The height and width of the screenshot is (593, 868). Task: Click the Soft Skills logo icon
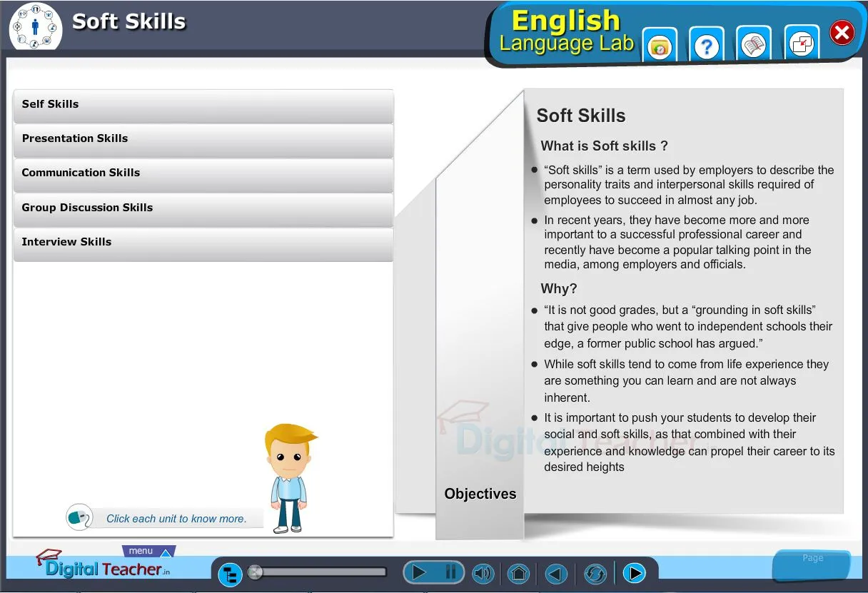pos(36,26)
